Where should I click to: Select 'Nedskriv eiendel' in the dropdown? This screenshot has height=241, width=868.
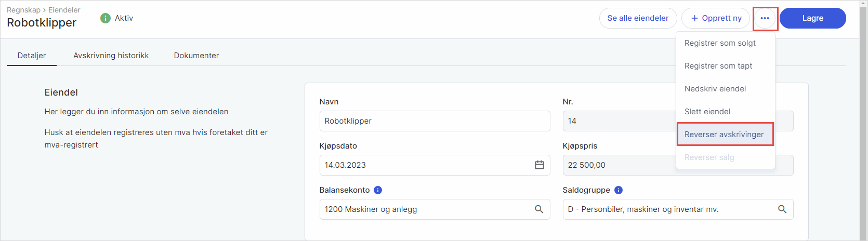tap(715, 89)
